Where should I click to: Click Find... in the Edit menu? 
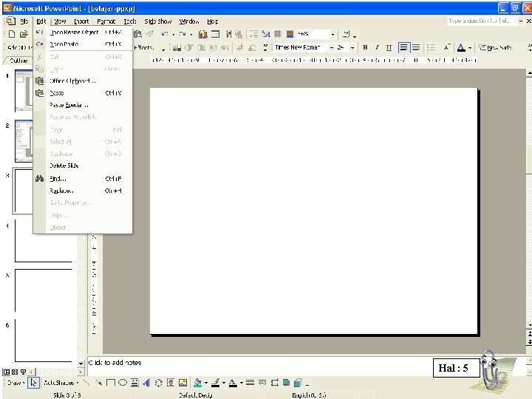pos(58,178)
